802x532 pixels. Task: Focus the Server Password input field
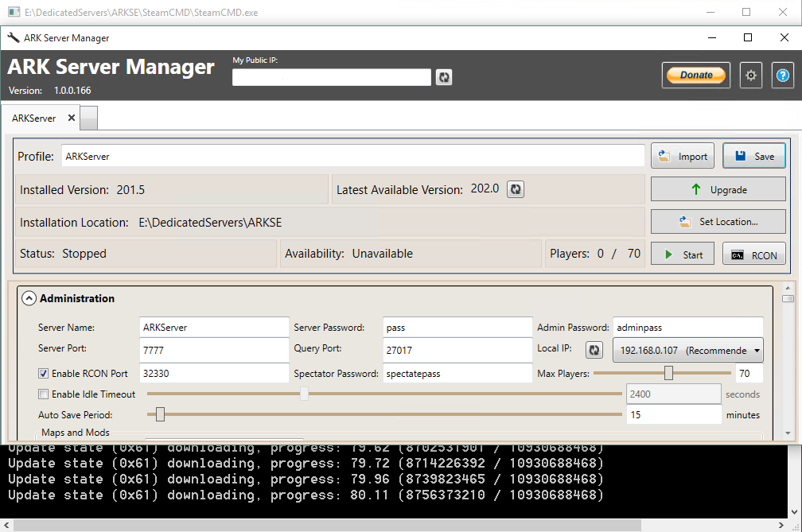tap(457, 328)
